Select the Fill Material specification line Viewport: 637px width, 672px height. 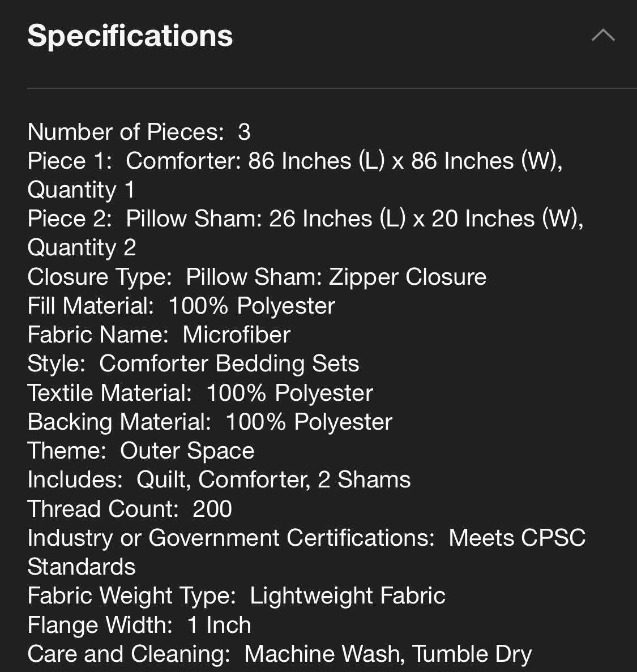coord(181,306)
